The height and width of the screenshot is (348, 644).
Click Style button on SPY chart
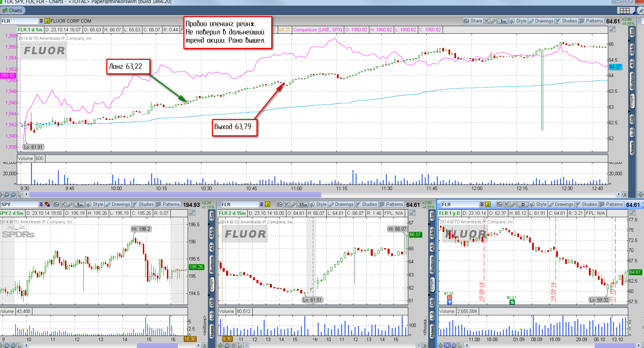95,204
